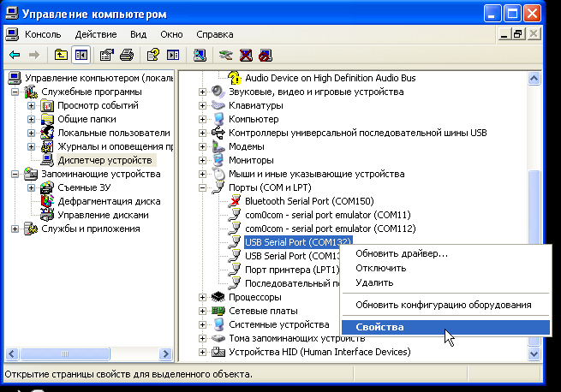The height and width of the screenshot is (392, 561).
Task: Click Обновить драйвер... in context menu
Action: point(401,253)
